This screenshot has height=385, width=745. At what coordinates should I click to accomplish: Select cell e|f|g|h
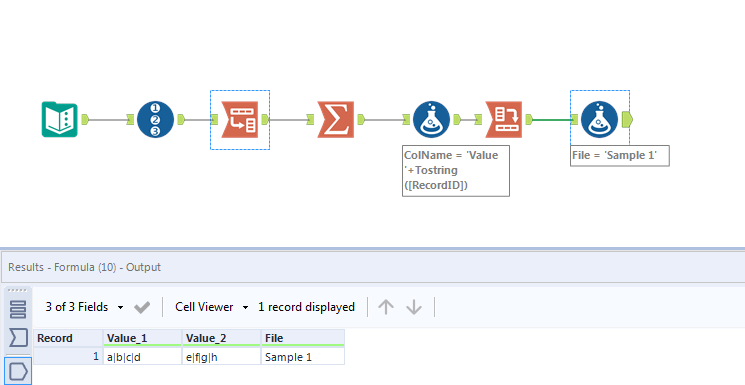pyautogui.click(x=221, y=356)
